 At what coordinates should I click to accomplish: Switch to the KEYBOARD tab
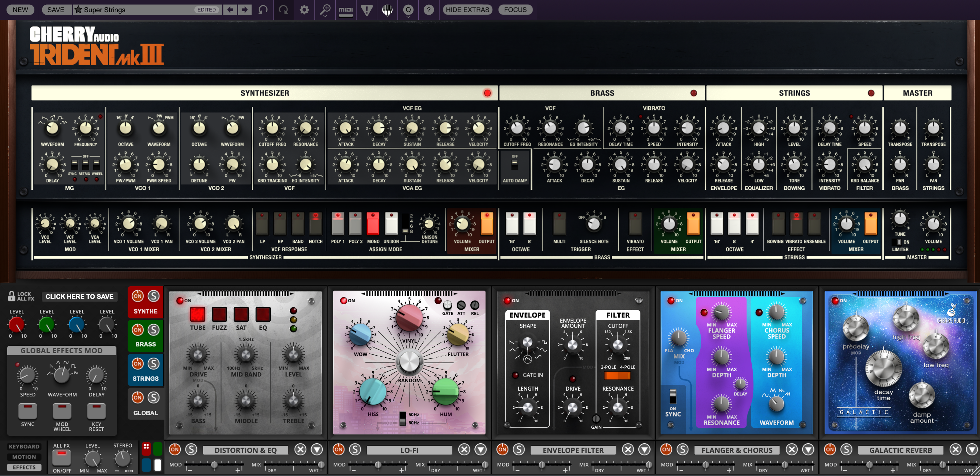pos(23,446)
